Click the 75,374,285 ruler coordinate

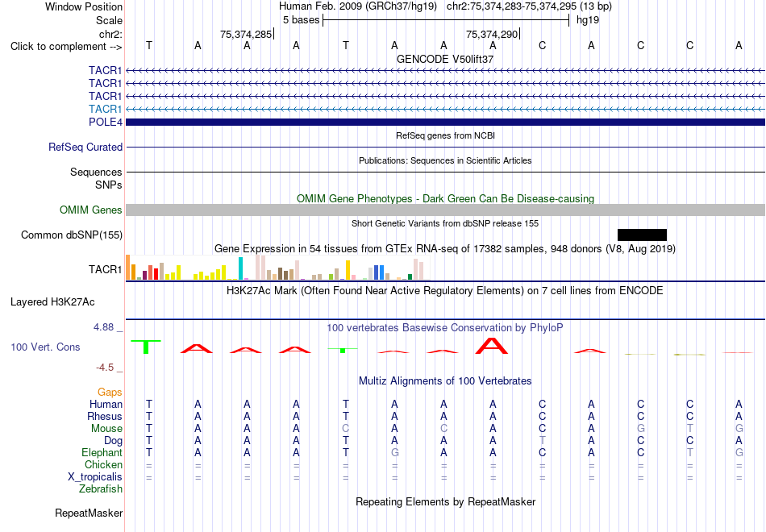(x=246, y=34)
